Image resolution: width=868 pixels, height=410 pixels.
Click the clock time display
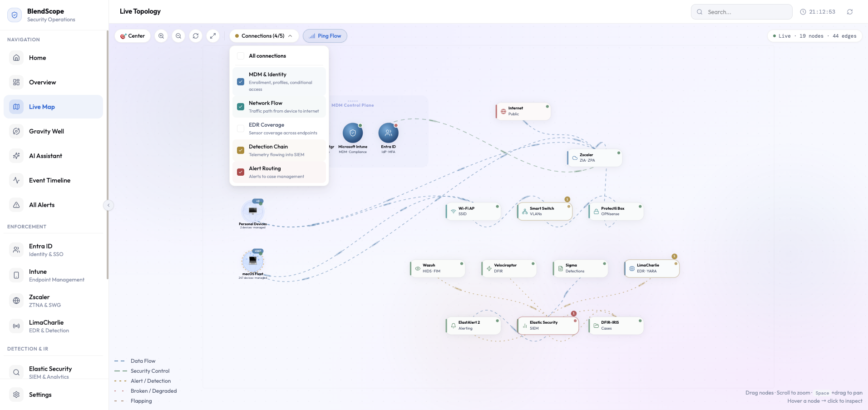pyautogui.click(x=818, y=12)
